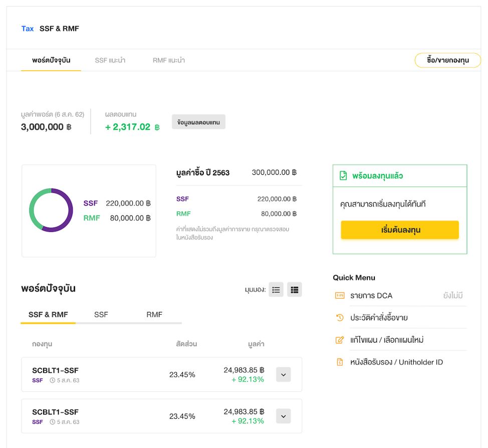Click the เริ่มต้นลงทุน yellow button

pyautogui.click(x=400, y=230)
